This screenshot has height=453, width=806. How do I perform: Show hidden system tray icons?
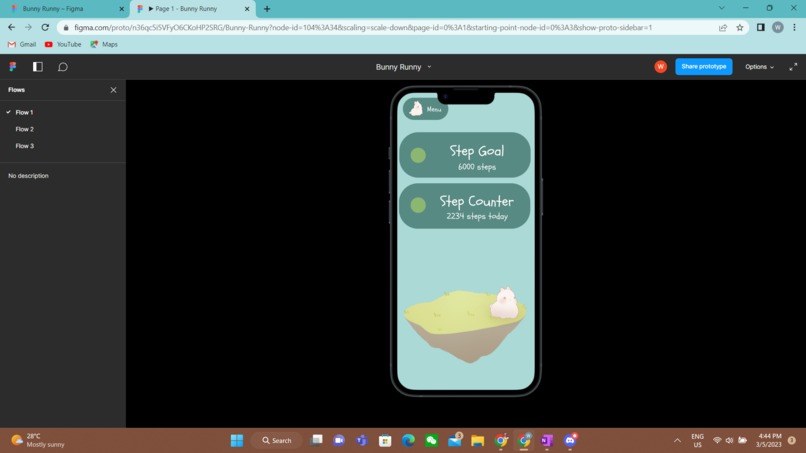point(677,441)
